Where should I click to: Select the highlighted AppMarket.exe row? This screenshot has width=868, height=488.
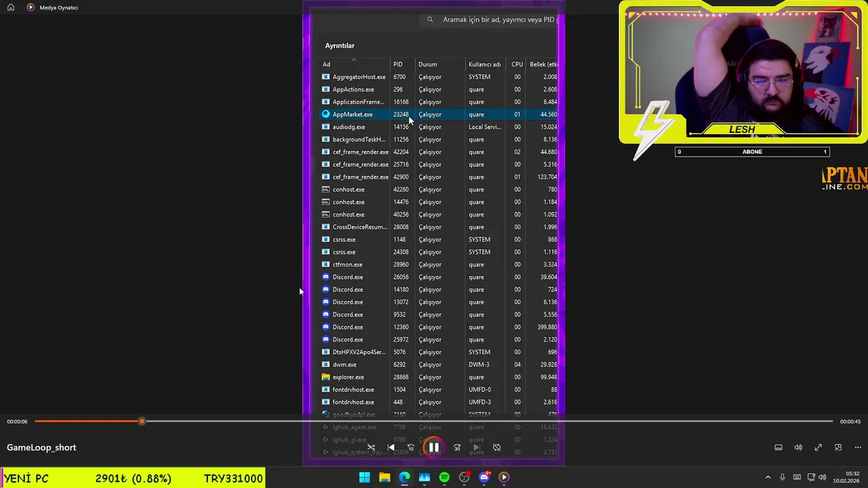pos(439,115)
